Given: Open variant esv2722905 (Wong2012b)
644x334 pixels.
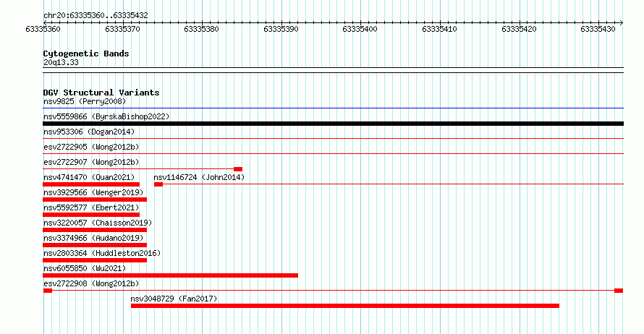Looking at the screenshot, I should pos(91,147).
